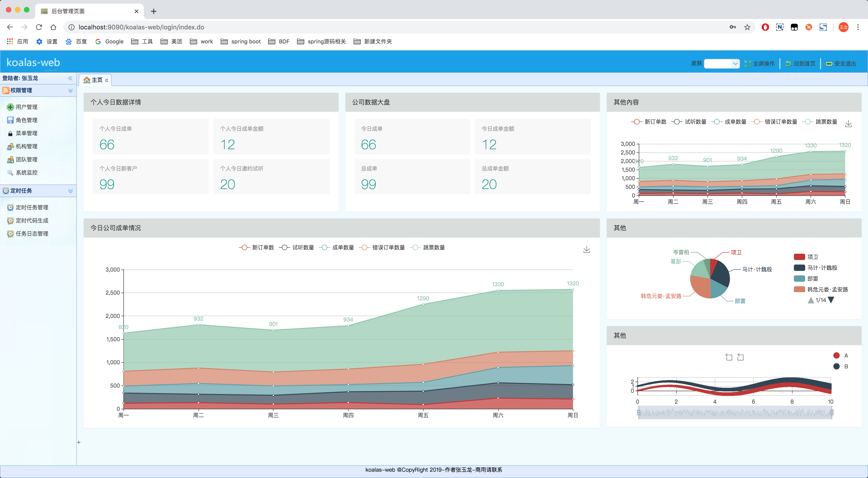Bookmark this page with the star icon
The height and width of the screenshot is (478, 868).
pyautogui.click(x=747, y=27)
